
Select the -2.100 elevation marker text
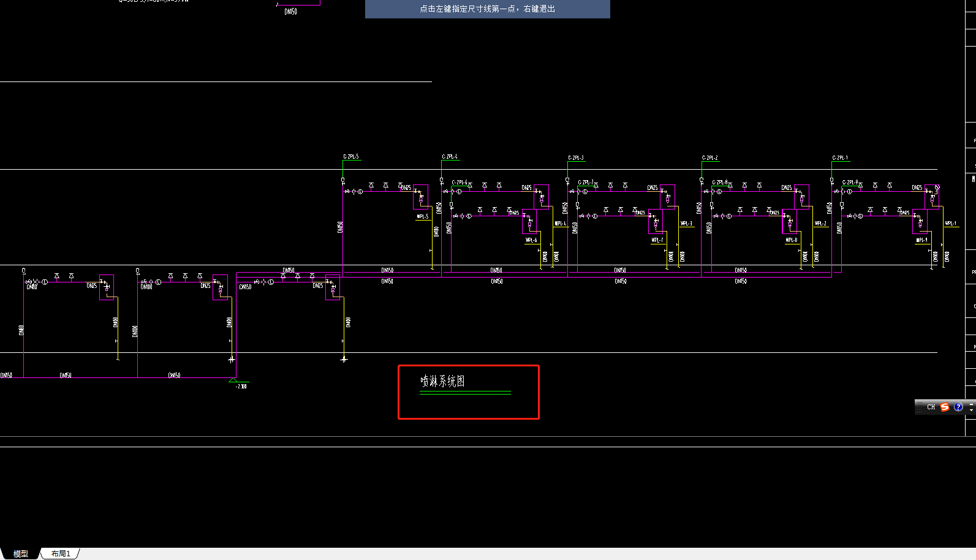241,387
